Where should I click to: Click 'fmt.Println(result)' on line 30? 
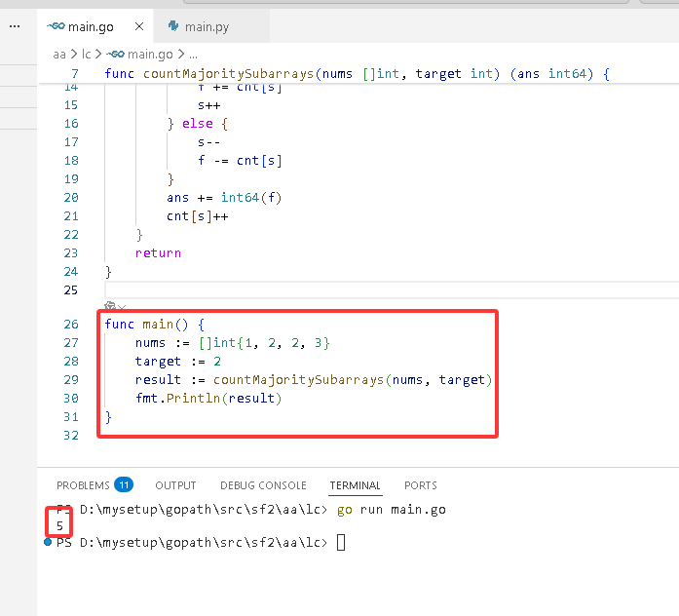[208, 398]
